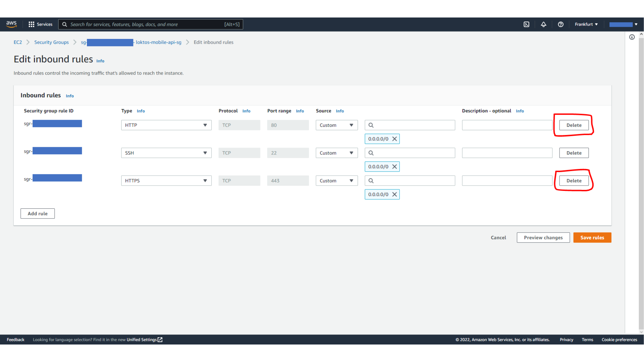
Task: Open the Custom source dropdown for HTTP rule
Action: tap(337, 125)
